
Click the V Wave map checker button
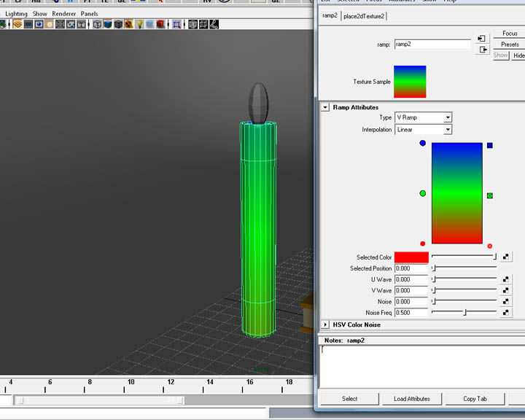505,290
